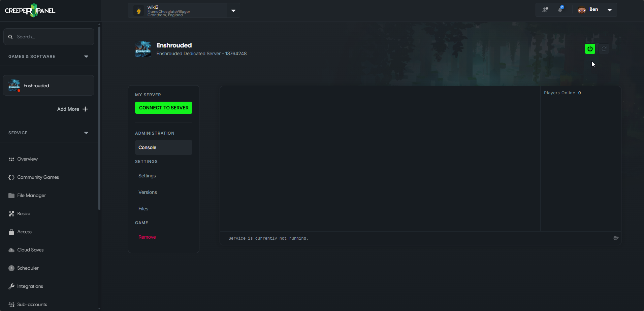Click the search magnifier icon
This screenshot has width=644, height=311.
(x=10, y=37)
